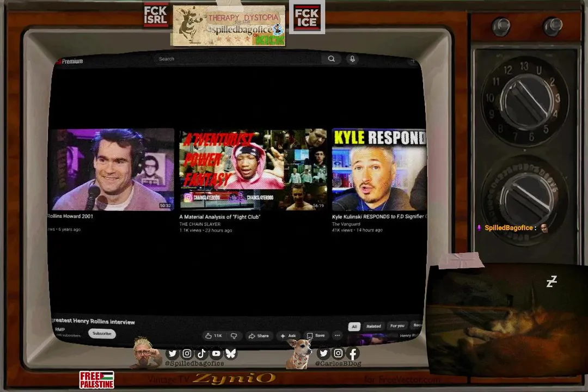Click the upper numbered TV channel dial
This screenshot has height=392, width=588.
coord(525,101)
